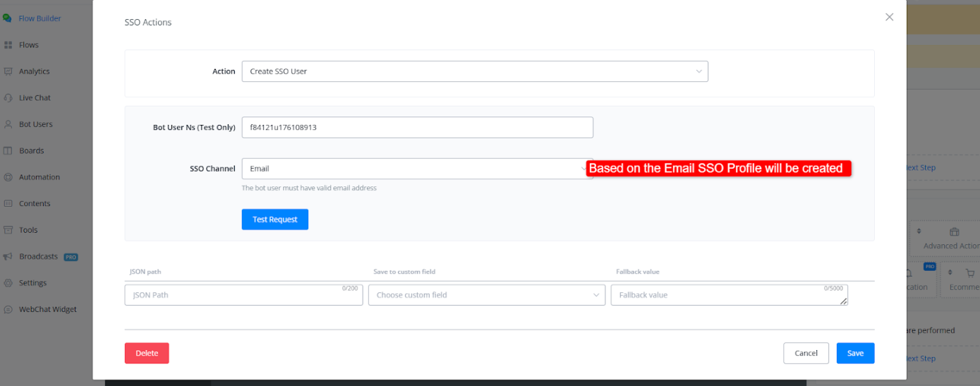Click the Live Chat headset icon
Screen dimensions: 980x386
pos(8,98)
